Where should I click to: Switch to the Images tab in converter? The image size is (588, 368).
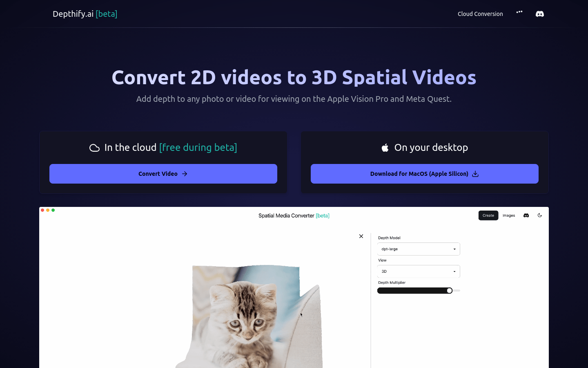(x=509, y=215)
